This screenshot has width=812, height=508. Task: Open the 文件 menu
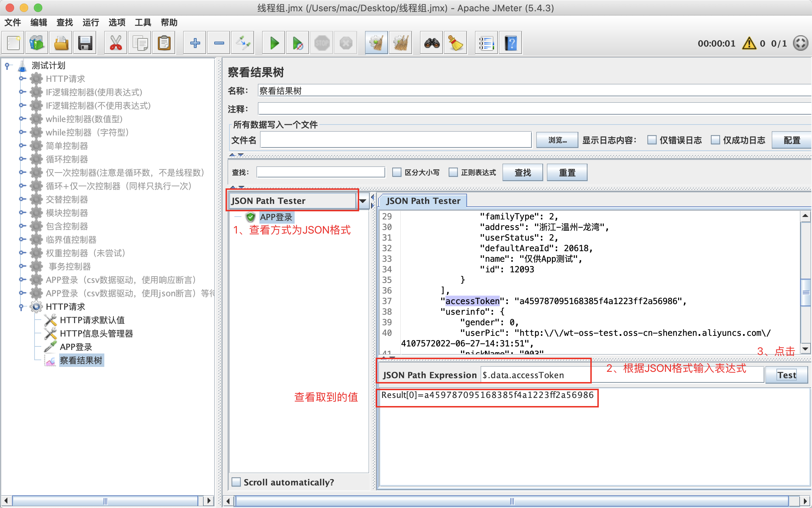tap(13, 22)
